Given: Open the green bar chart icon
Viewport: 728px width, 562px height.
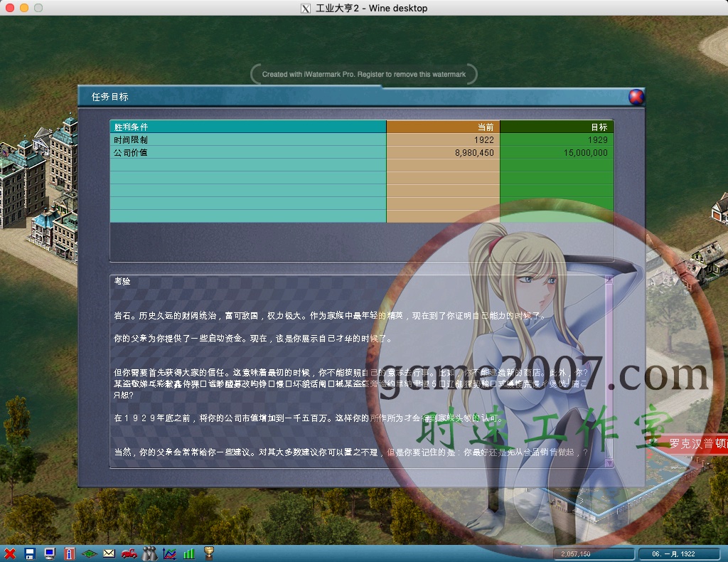Looking at the screenshot, I should (189, 553).
